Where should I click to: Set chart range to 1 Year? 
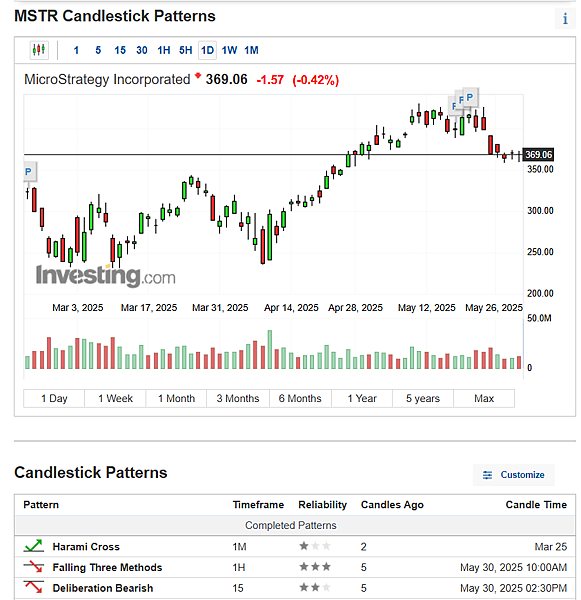coord(362,398)
